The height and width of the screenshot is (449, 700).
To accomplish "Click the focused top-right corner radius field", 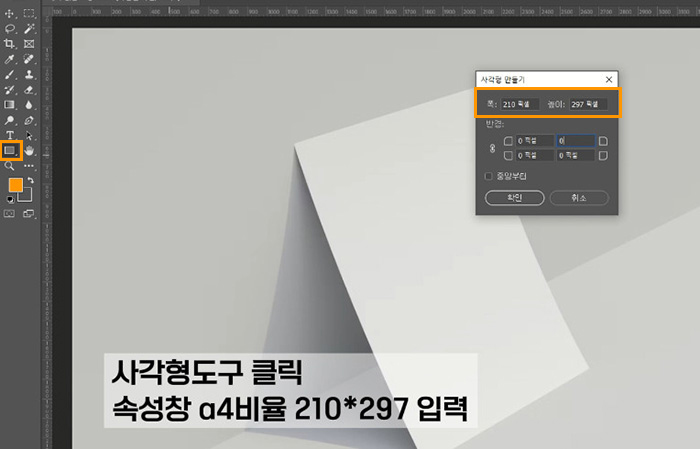I will coord(576,141).
